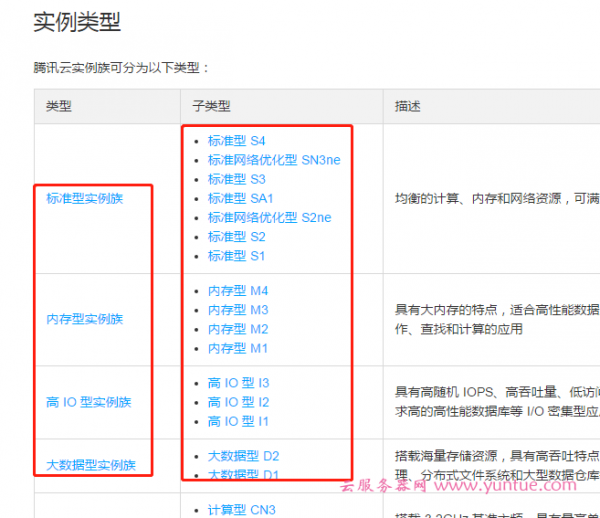Click the 内存型 M4 link
This screenshot has height=518, width=600.
point(238,291)
